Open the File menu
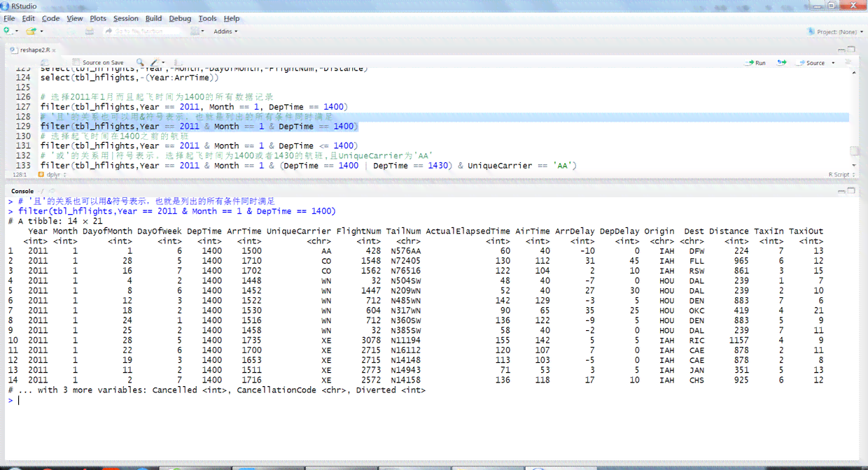The image size is (868, 470). (9, 18)
